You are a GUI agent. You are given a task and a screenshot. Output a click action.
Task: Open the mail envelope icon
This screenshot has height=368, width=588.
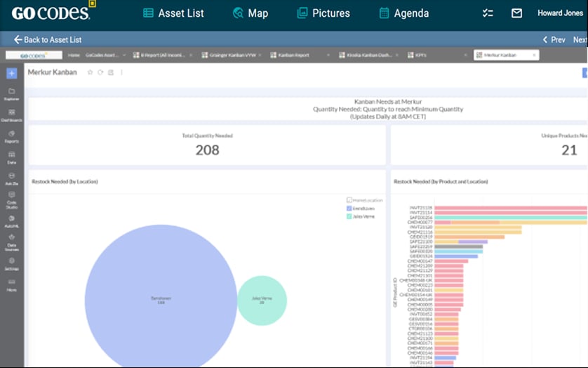516,13
